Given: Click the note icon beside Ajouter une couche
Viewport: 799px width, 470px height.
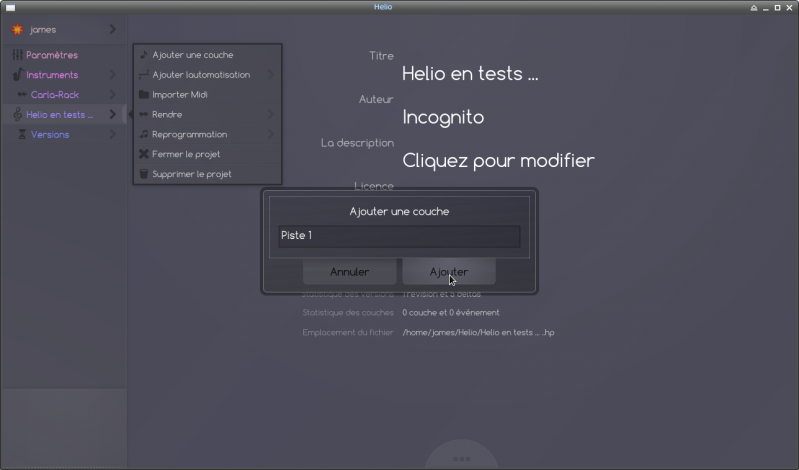Looking at the screenshot, I should tap(144, 55).
